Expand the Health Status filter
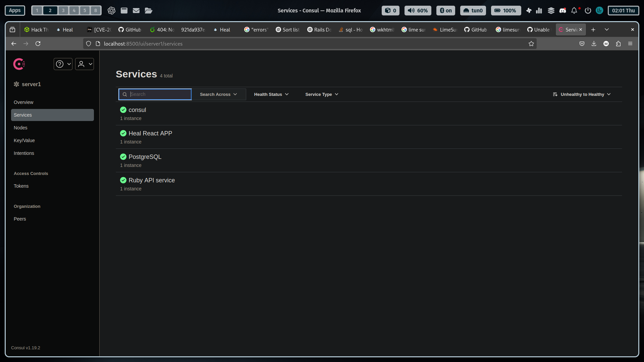The image size is (644, 362). coord(271,95)
